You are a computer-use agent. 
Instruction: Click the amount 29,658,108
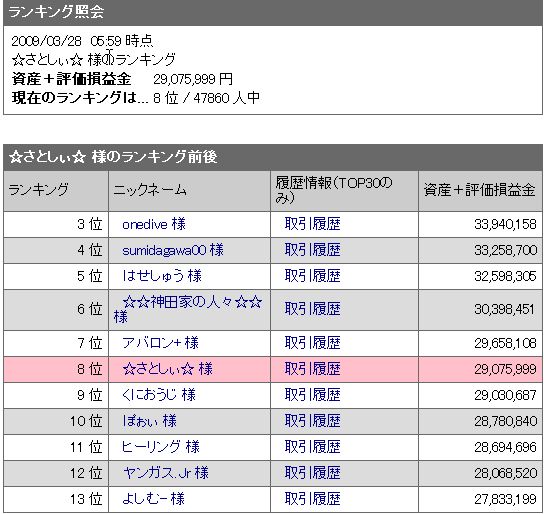[x=505, y=343]
